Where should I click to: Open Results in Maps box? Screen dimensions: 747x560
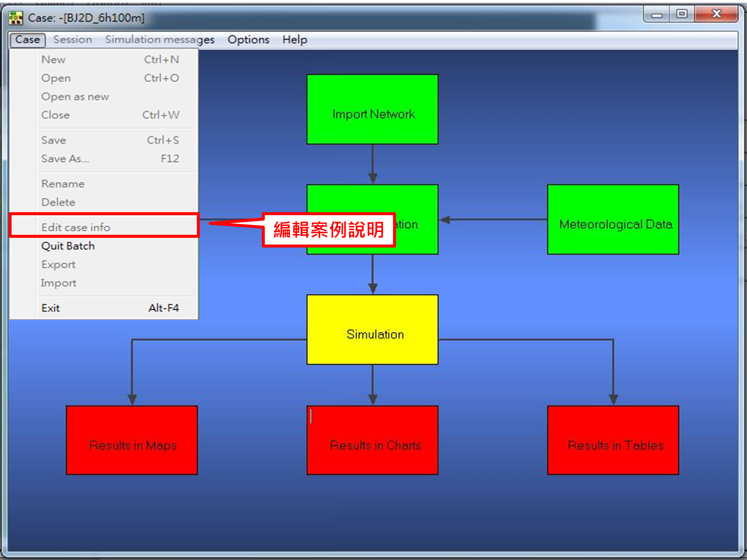tap(132, 440)
